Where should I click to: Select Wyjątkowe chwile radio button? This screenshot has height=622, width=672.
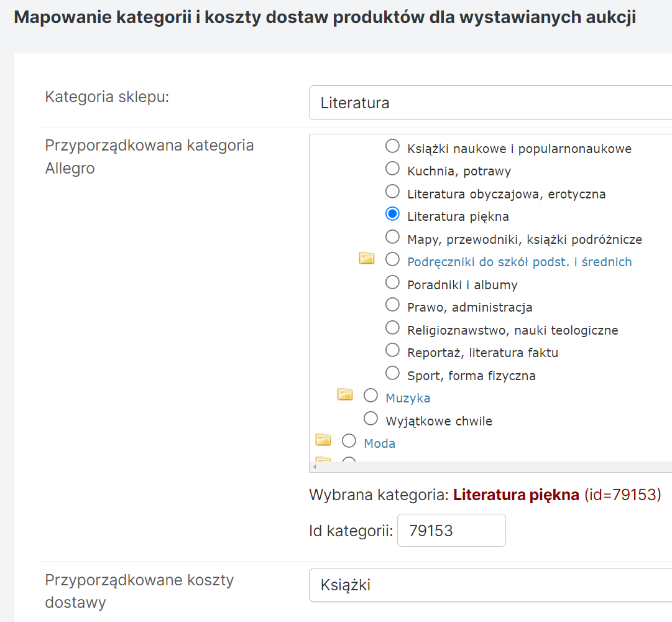[371, 419]
